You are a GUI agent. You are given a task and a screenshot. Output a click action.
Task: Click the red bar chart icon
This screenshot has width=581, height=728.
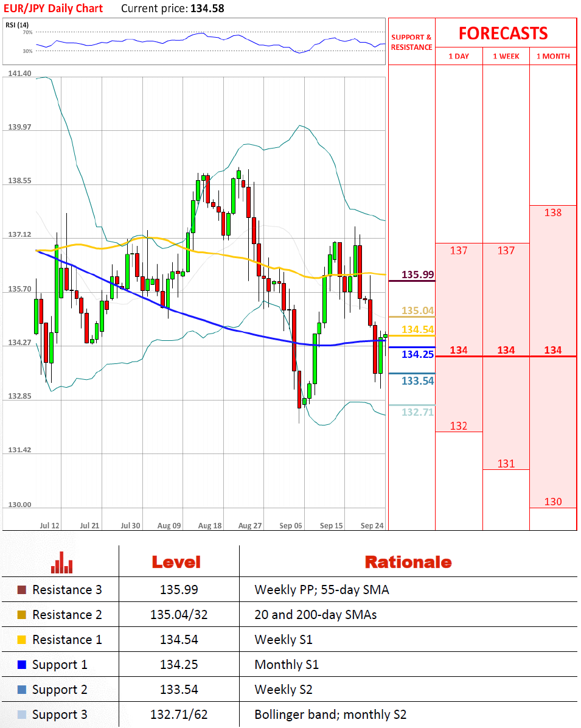61,562
